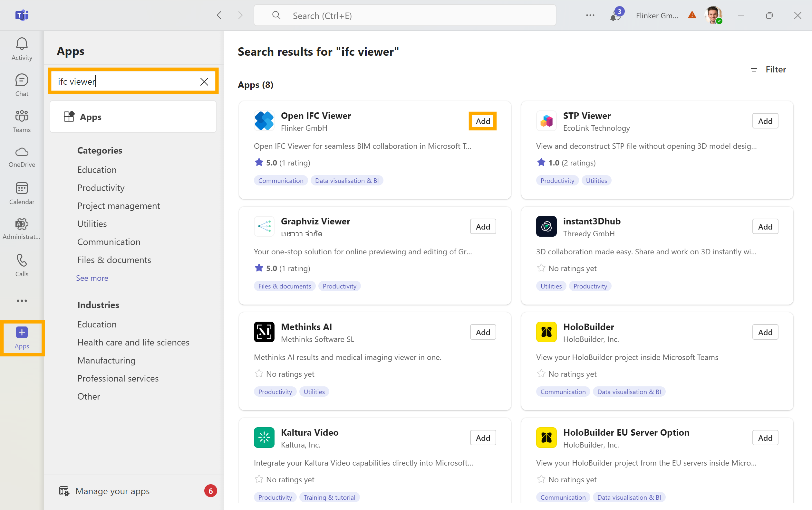Select the Project management category
Screen dimensions: 812x510
point(118,205)
